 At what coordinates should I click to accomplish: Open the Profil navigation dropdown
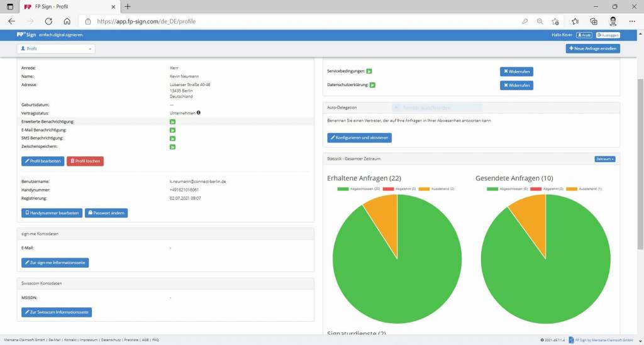coord(57,48)
